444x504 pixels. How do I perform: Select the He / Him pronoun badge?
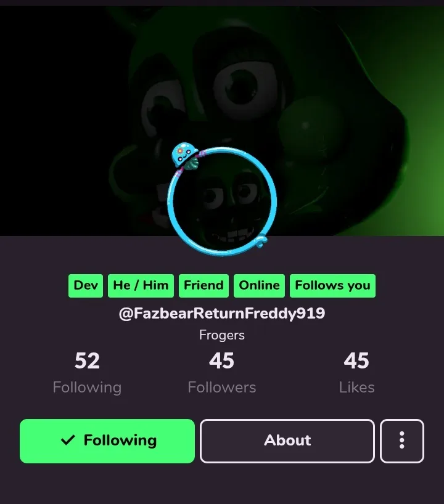click(x=141, y=285)
